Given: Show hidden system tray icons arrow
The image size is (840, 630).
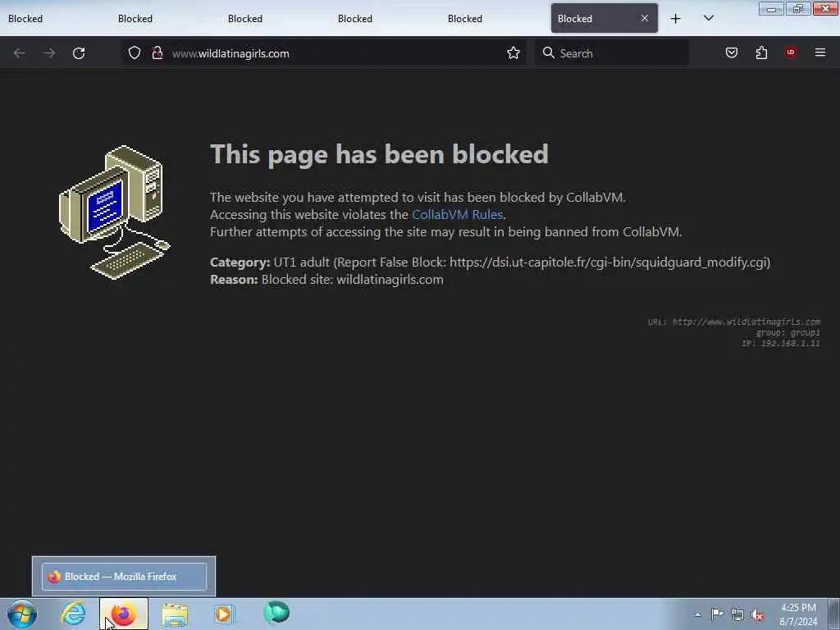Looking at the screenshot, I should [697, 614].
